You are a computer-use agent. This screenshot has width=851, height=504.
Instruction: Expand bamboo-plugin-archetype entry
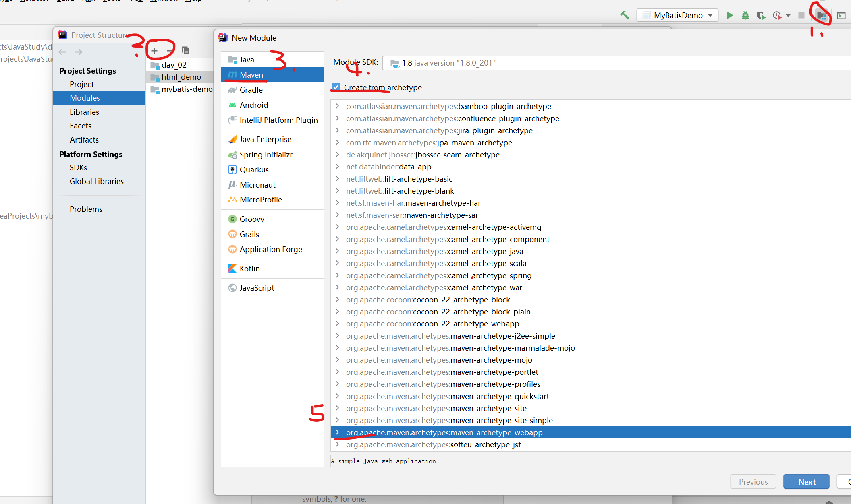[337, 106]
